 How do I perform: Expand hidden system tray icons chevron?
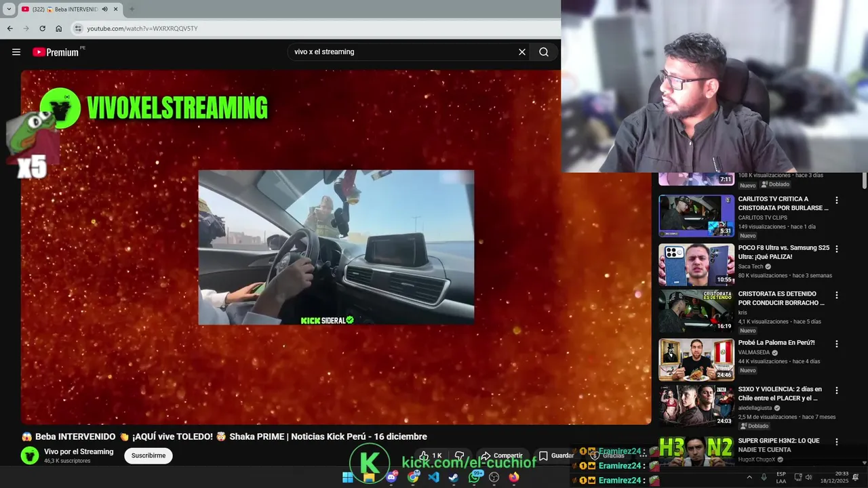749,477
